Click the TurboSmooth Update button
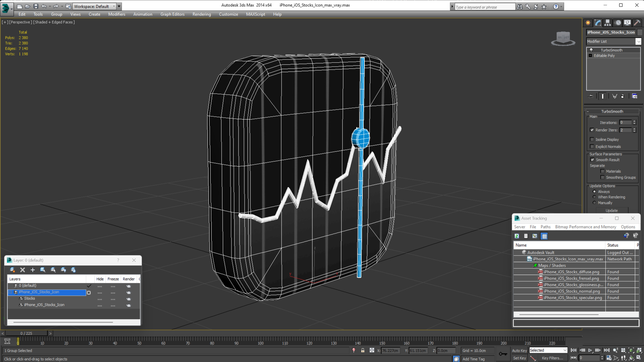Viewport: 644px width, 362px height. pyautogui.click(x=611, y=210)
